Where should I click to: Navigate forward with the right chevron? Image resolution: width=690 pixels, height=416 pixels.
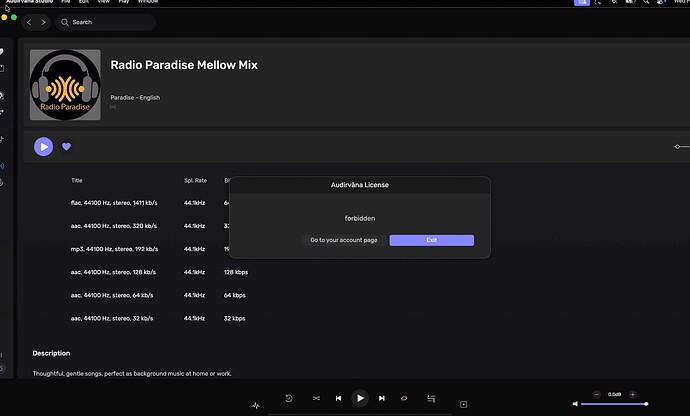pyautogui.click(x=44, y=21)
